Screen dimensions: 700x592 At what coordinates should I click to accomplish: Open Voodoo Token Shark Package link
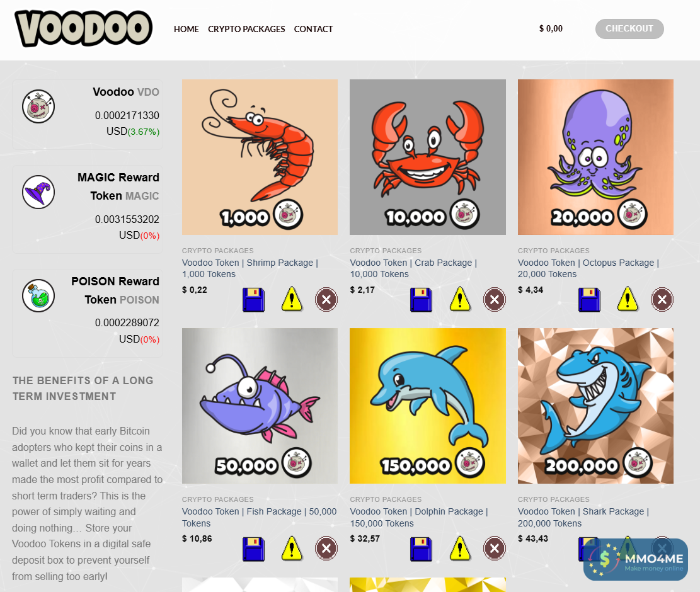point(583,518)
